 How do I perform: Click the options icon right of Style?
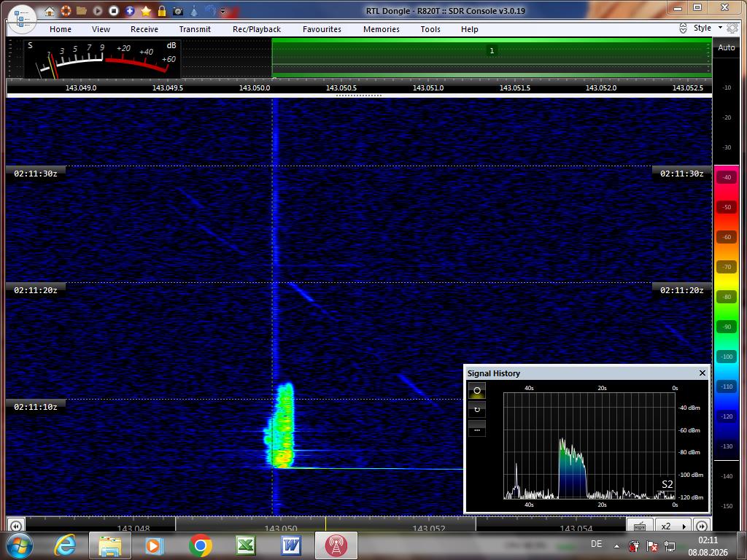tap(732, 28)
